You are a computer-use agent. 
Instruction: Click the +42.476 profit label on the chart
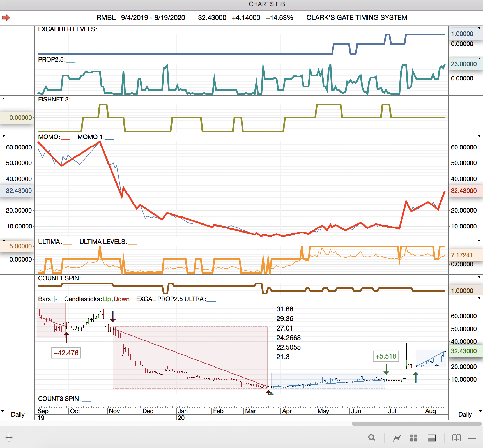(x=66, y=353)
